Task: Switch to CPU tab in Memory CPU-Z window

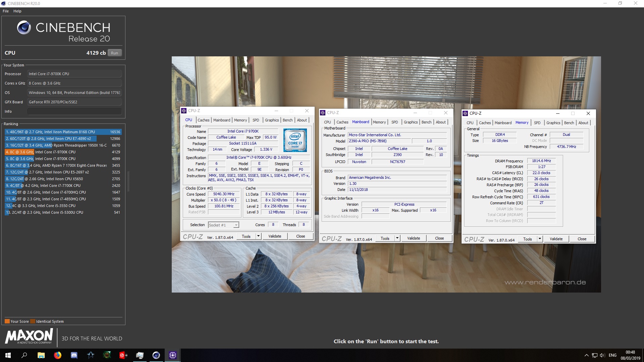Action: tap(470, 123)
